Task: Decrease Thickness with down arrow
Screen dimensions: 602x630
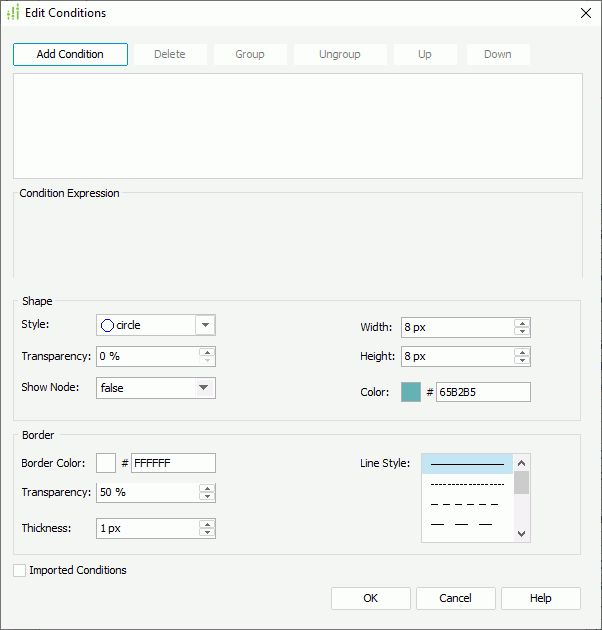Action: 207,532
